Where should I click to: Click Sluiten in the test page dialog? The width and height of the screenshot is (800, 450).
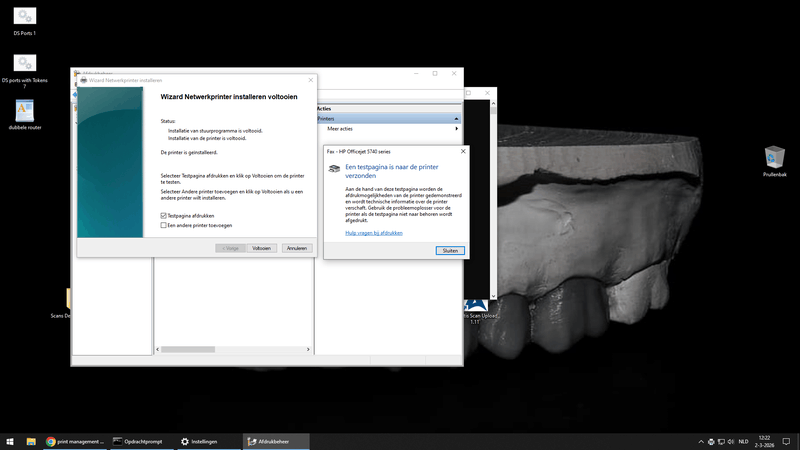[450, 251]
